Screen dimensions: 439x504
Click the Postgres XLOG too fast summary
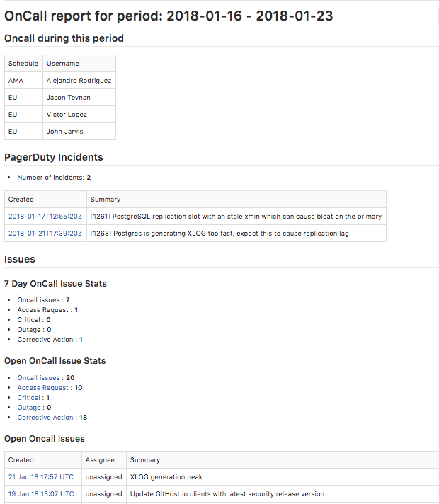coord(219,234)
